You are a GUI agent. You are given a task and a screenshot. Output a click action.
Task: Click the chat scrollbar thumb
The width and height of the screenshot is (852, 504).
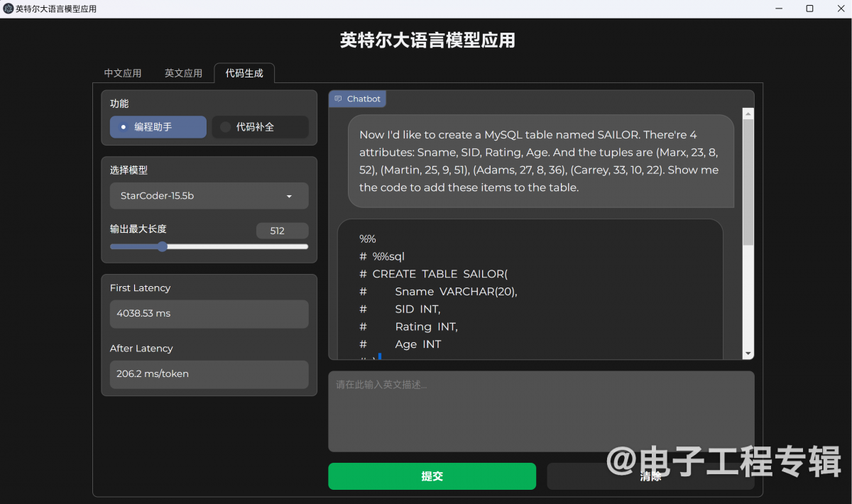click(x=748, y=182)
